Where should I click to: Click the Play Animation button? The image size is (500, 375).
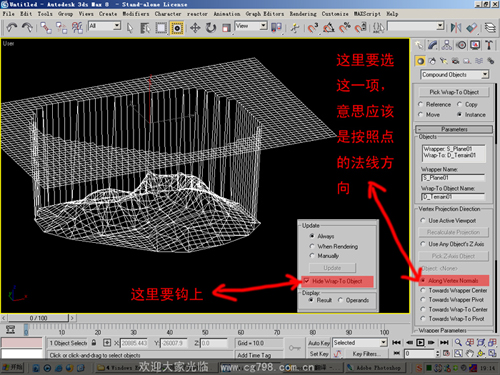tap(420, 342)
